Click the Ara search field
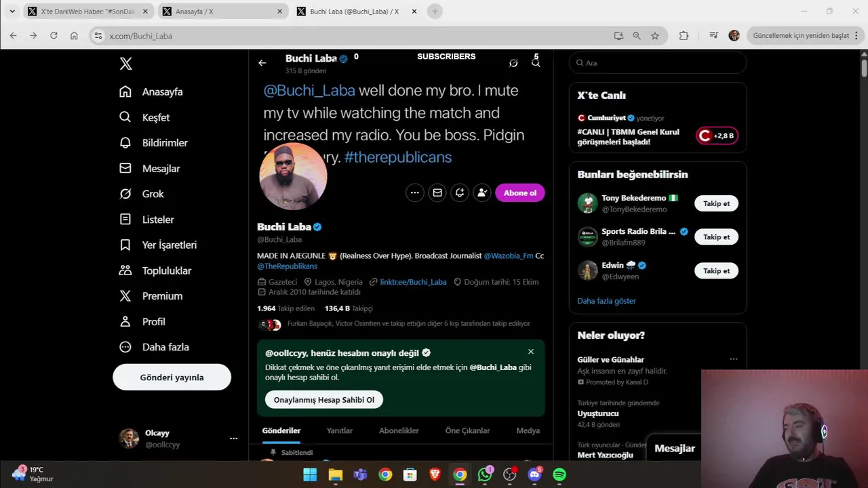This screenshot has width=868, height=488. pos(658,62)
